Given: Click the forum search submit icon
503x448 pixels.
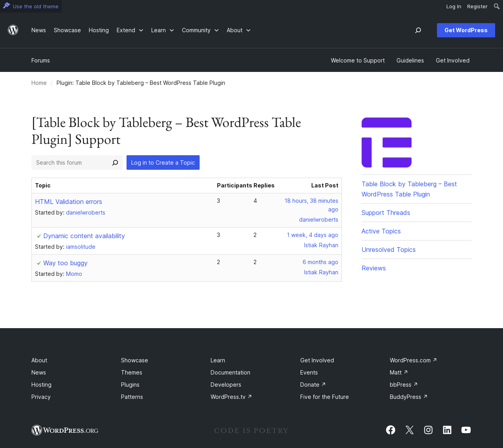Looking at the screenshot, I should click(115, 163).
